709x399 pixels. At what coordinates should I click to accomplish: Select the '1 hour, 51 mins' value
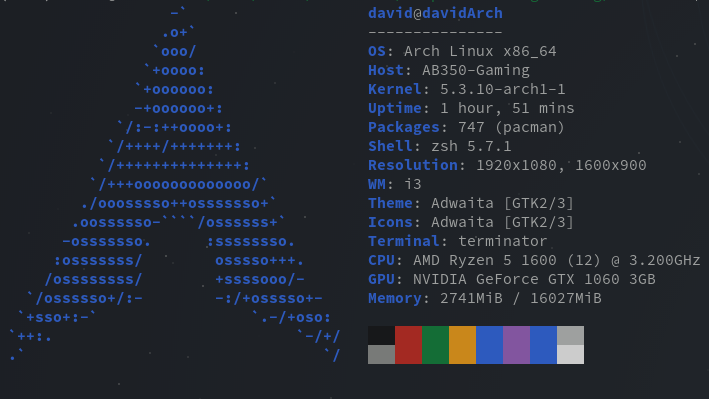[x=507, y=109]
